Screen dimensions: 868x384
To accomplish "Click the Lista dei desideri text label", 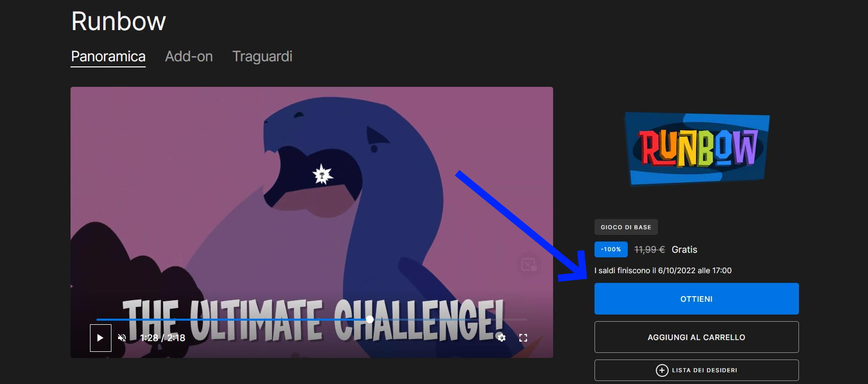I will point(704,370).
